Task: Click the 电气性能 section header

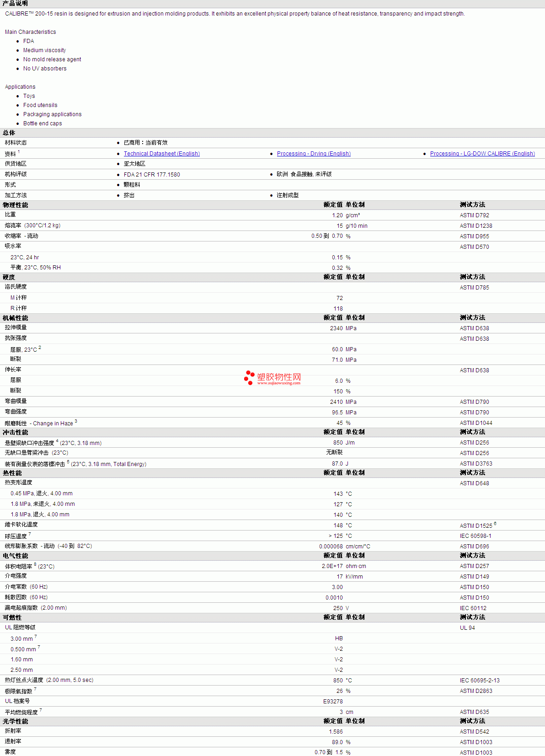Action: click(x=16, y=556)
